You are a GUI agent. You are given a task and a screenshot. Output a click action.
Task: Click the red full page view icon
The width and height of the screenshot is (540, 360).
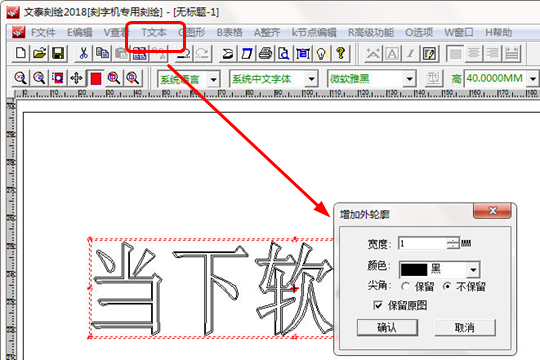point(95,79)
